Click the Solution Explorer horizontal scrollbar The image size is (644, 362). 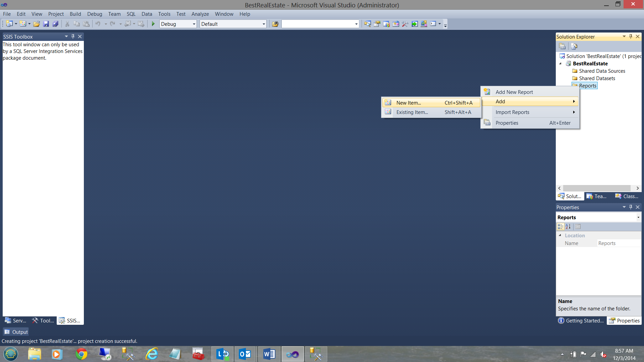coord(597,188)
